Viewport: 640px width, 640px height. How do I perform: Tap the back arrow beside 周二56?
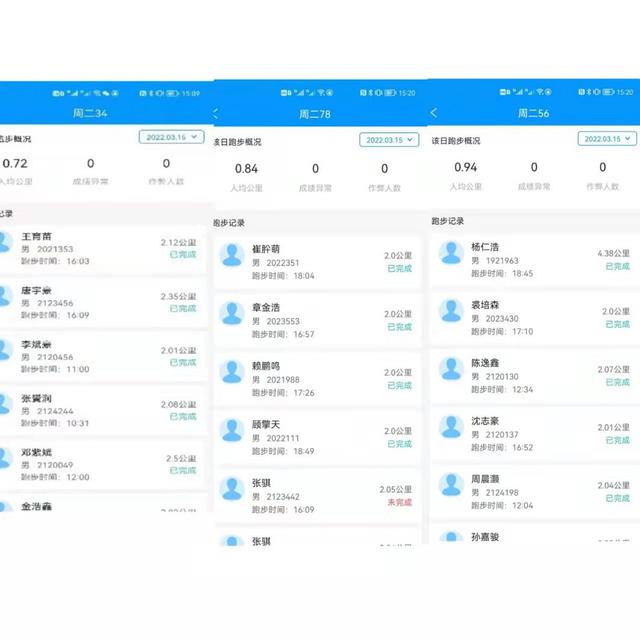(x=433, y=113)
